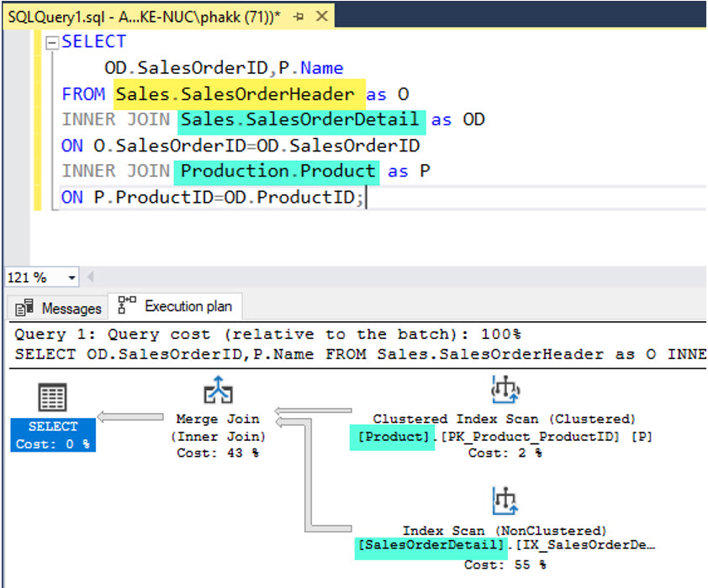This screenshot has width=708, height=588.
Task: Close the SQLQuery1.sql tab
Action: click(x=320, y=16)
